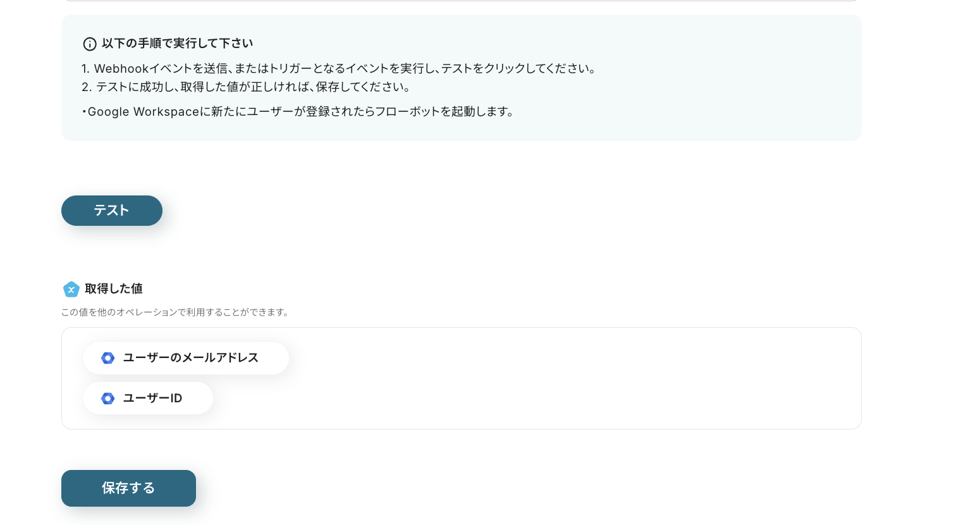Click the panel containing both obtained value chips
Screen dimensions: 980x525
click(x=569, y=378)
